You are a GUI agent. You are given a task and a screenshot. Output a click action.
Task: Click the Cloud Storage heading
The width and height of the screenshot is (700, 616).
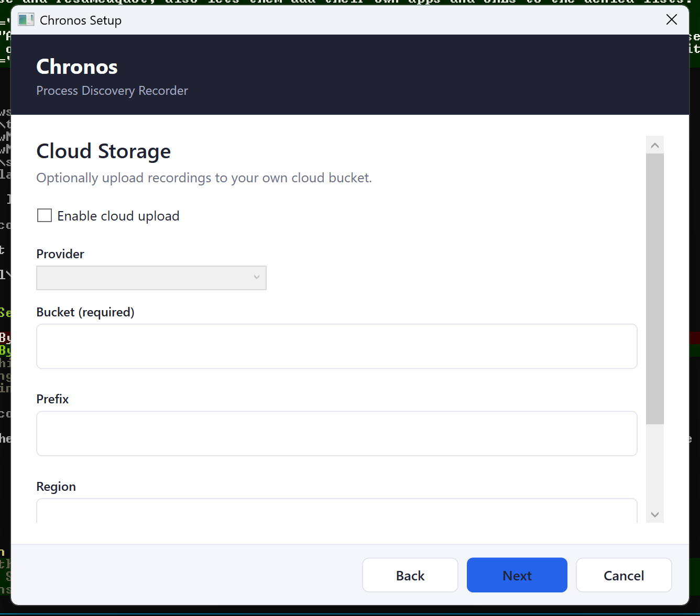(104, 151)
